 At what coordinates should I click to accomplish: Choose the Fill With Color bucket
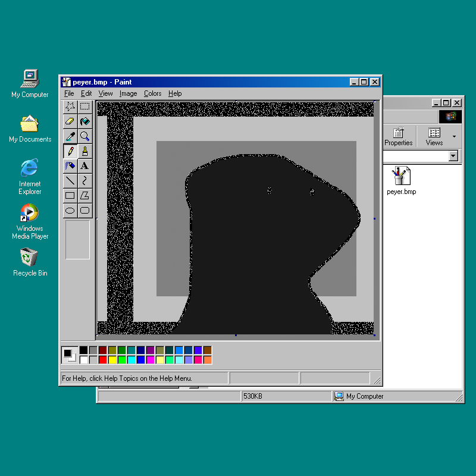coord(85,121)
